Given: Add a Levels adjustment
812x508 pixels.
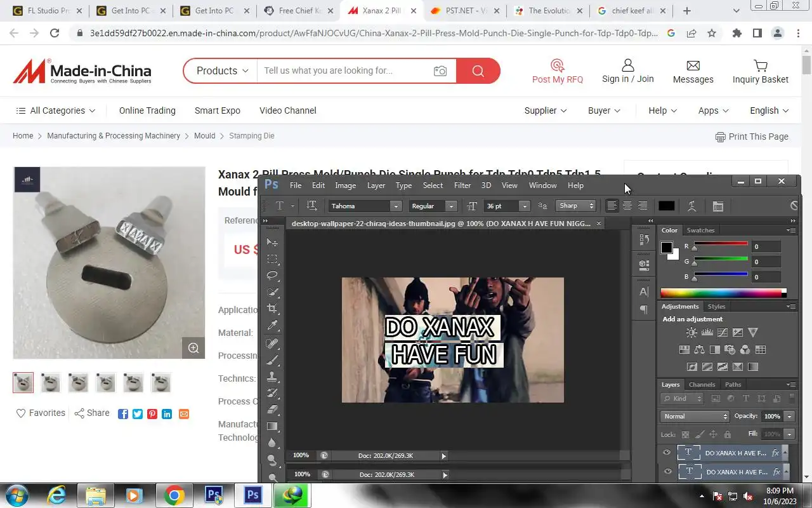Looking at the screenshot, I should pos(707,332).
